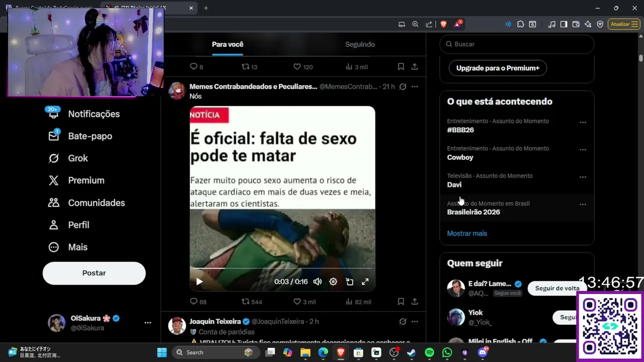Share the top post with 120 likes
The image size is (644, 362).
[415, 67]
